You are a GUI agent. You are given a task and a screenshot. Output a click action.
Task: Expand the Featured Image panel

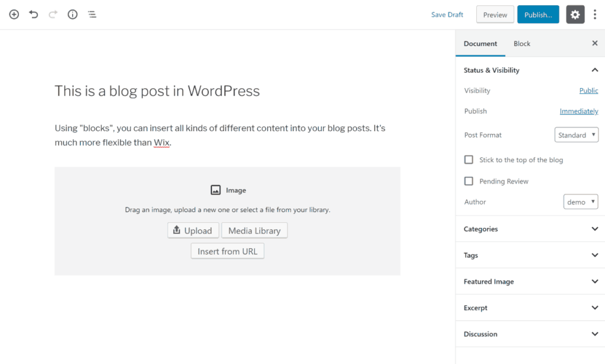tap(531, 281)
